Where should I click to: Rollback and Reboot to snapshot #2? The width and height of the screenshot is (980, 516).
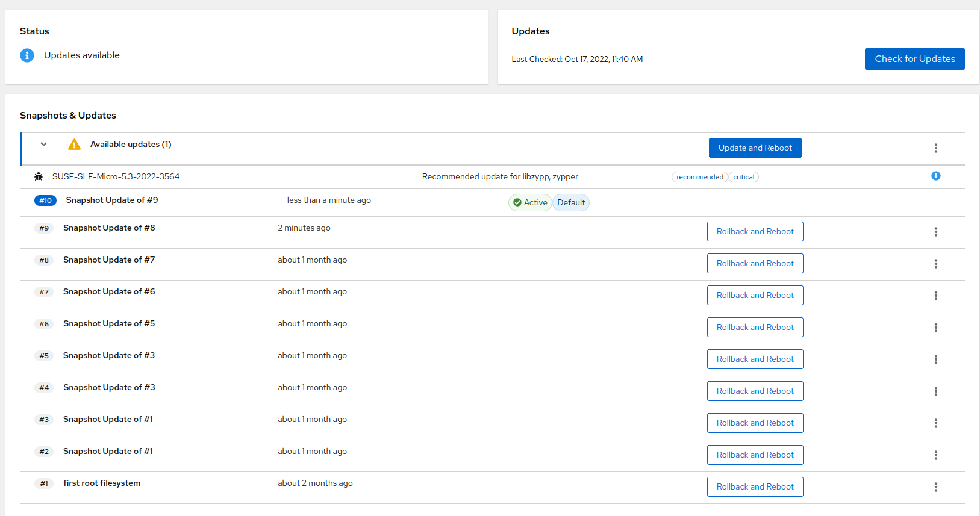[755, 455]
